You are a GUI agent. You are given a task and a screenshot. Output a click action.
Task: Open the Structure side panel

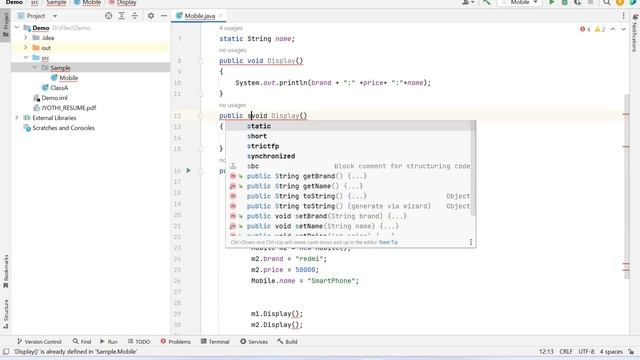click(x=6, y=314)
